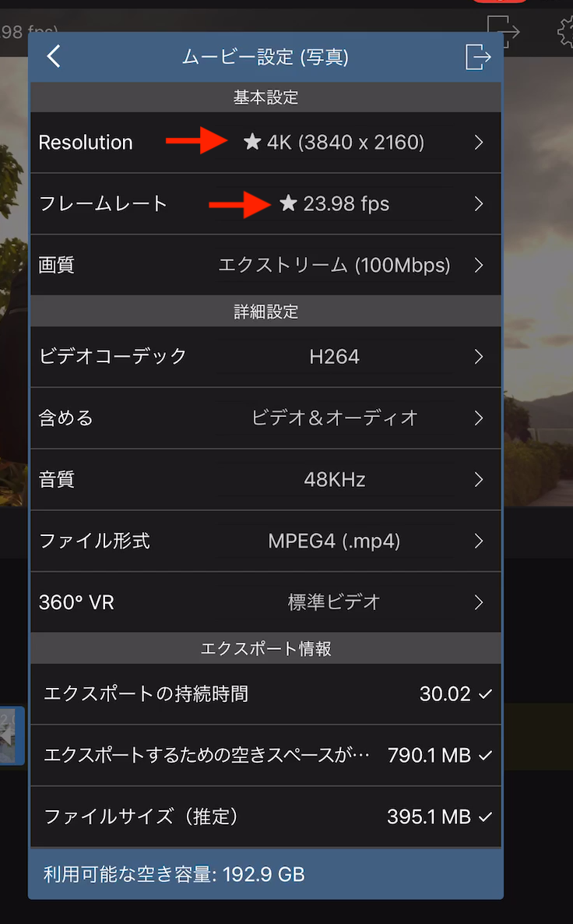Go back using the header back arrow
This screenshot has height=924, width=573.
[54, 57]
